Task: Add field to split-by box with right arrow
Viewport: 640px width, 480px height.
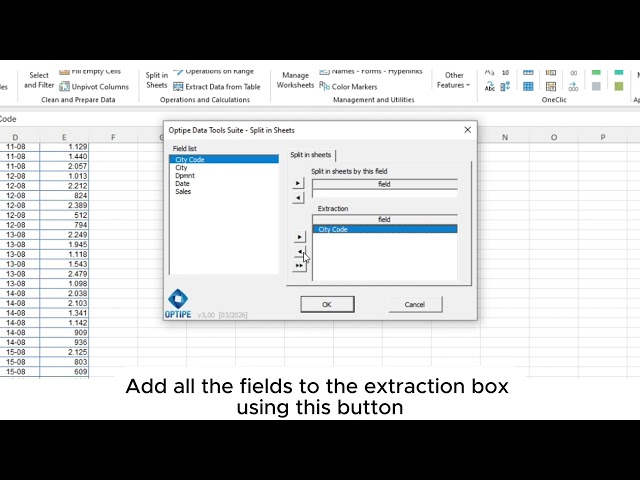Action: [298, 183]
